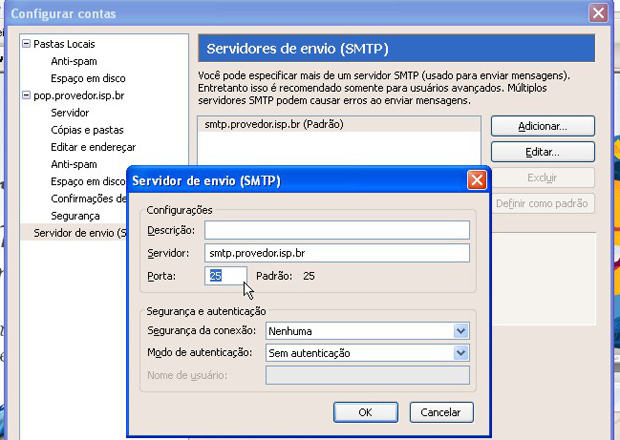Focus the Descrição text field
The width and height of the screenshot is (620, 440).
tap(337, 231)
